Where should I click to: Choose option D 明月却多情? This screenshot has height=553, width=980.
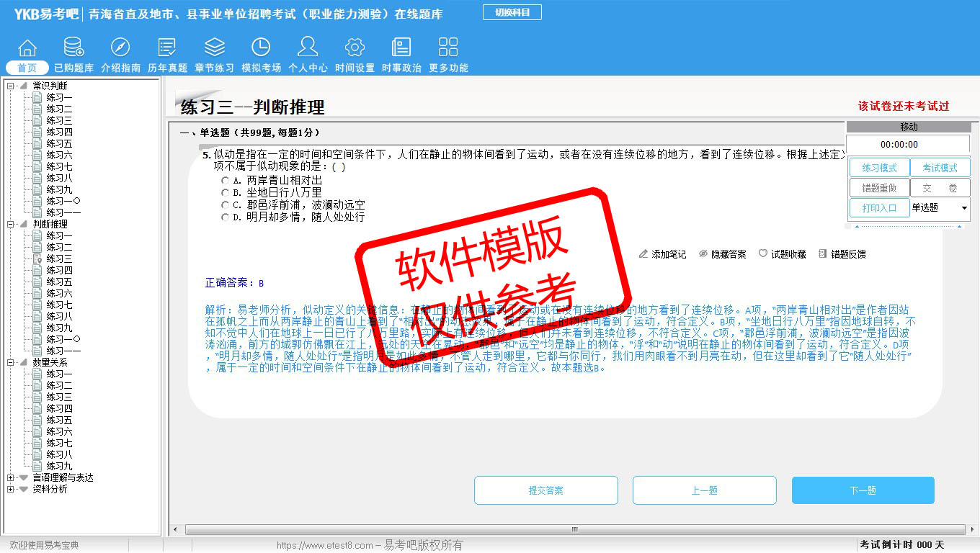pyautogui.click(x=226, y=217)
